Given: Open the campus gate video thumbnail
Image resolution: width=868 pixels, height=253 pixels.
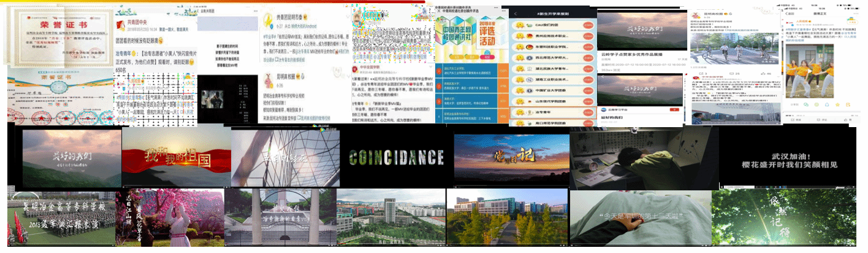Looking at the screenshot, I should tap(280, 217).
